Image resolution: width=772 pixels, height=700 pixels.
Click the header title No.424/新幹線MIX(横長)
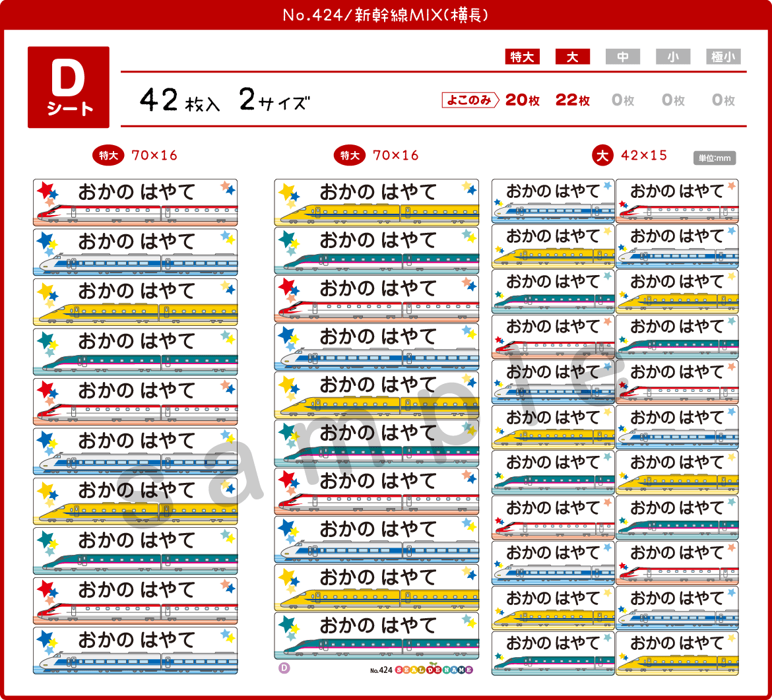coord(385,15)
